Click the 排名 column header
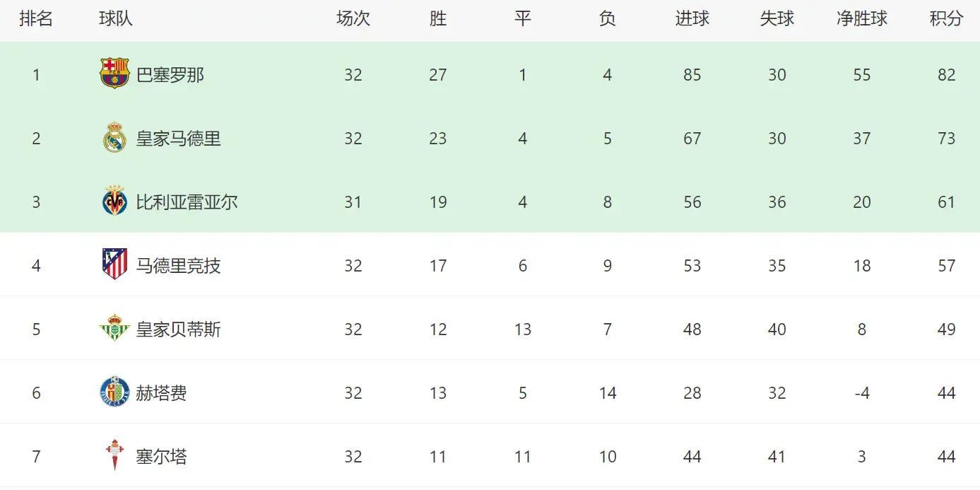The height and width of the screenshot is (490, 980). (36, 19)
